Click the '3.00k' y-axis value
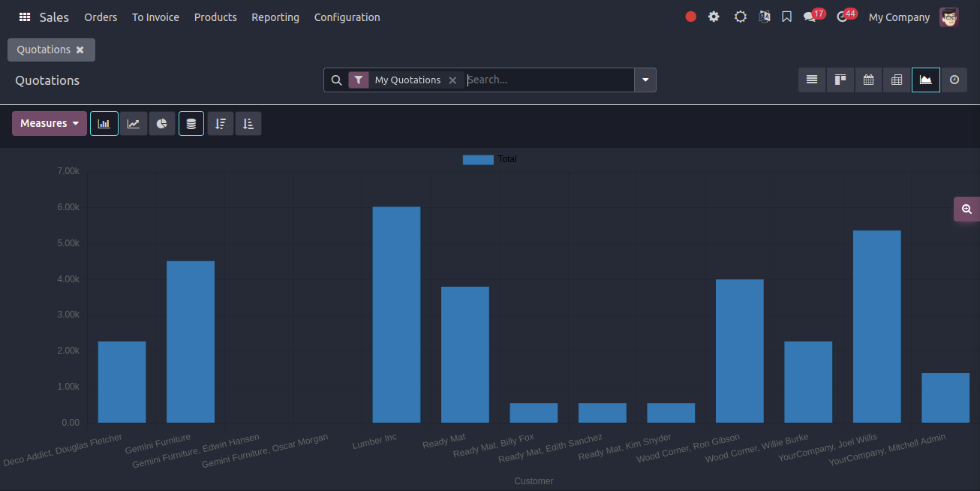The width and height of the screenshot is (980, 491). point(68,315)
